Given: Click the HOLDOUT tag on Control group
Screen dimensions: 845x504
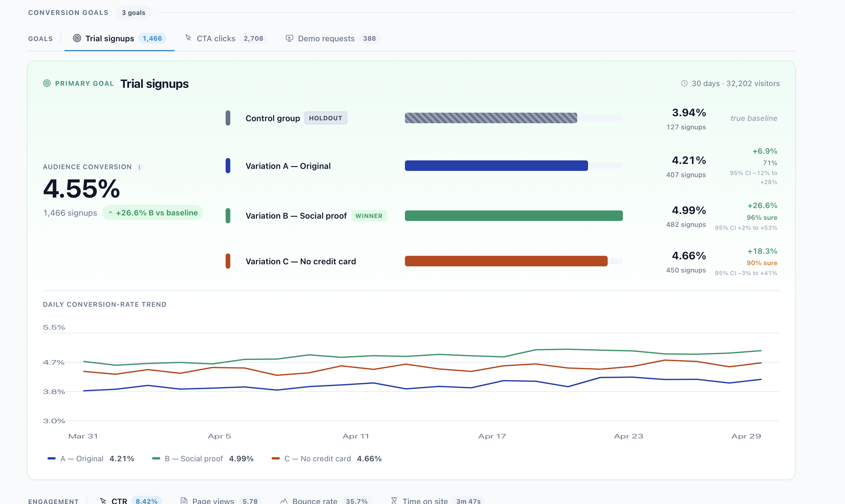Looking at the screenshot, I should 326,118.
